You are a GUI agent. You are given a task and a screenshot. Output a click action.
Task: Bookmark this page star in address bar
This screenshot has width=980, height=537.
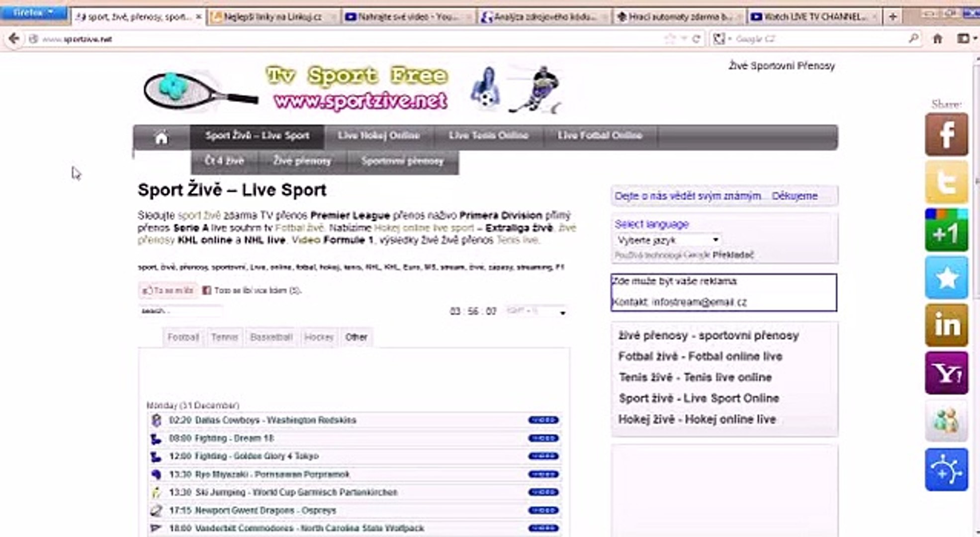pyautogui.click(x=670, y=39)
